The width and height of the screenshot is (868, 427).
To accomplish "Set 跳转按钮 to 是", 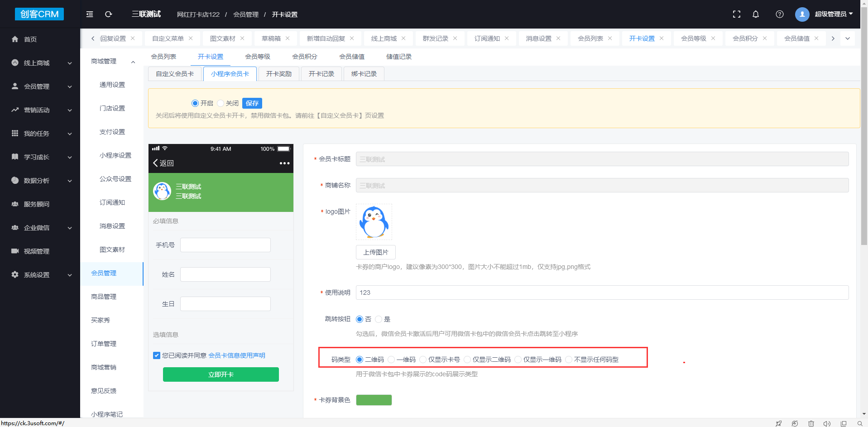I will point(379,319).
